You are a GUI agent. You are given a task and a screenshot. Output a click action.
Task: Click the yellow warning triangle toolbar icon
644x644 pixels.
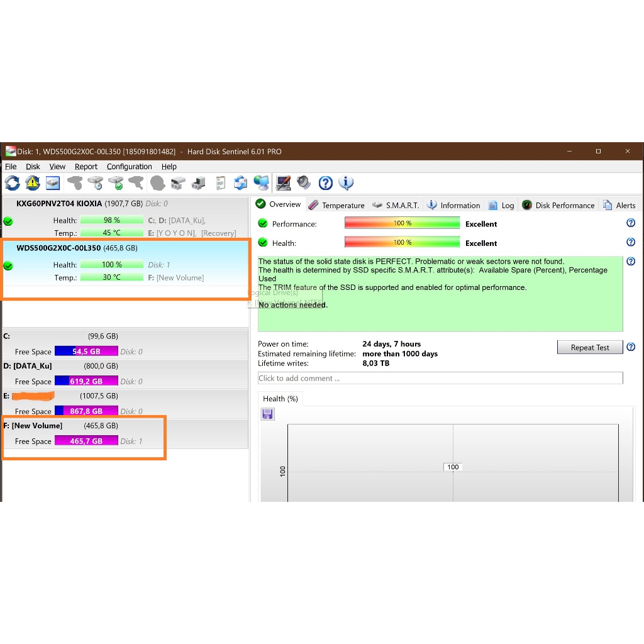tap(33, 183)
